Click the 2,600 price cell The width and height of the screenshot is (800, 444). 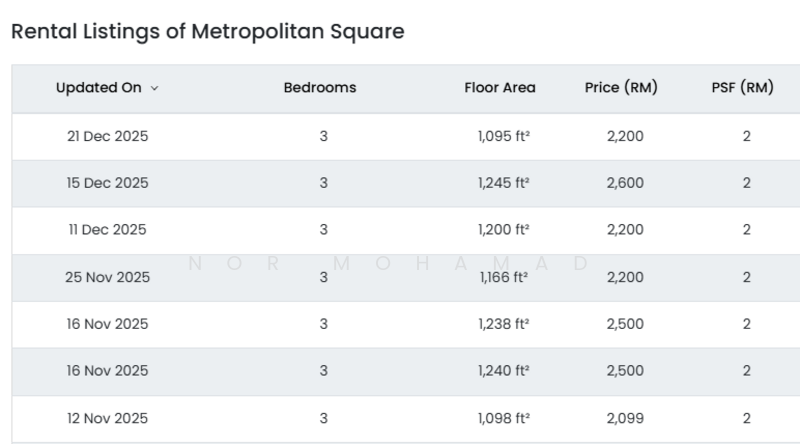[x=625, y=183]
